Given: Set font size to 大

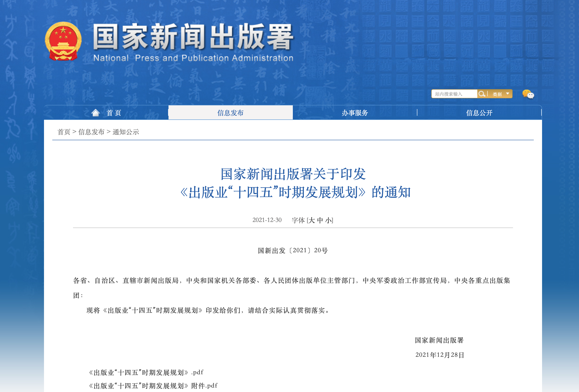Looking at the screenshot, I should click(312, 220).
